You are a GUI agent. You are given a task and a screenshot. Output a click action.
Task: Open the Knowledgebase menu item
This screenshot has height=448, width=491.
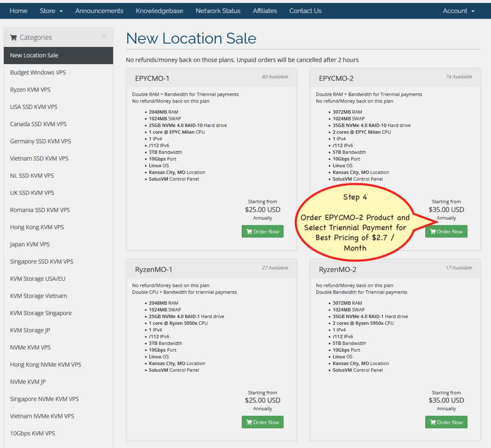click(159, 11)
